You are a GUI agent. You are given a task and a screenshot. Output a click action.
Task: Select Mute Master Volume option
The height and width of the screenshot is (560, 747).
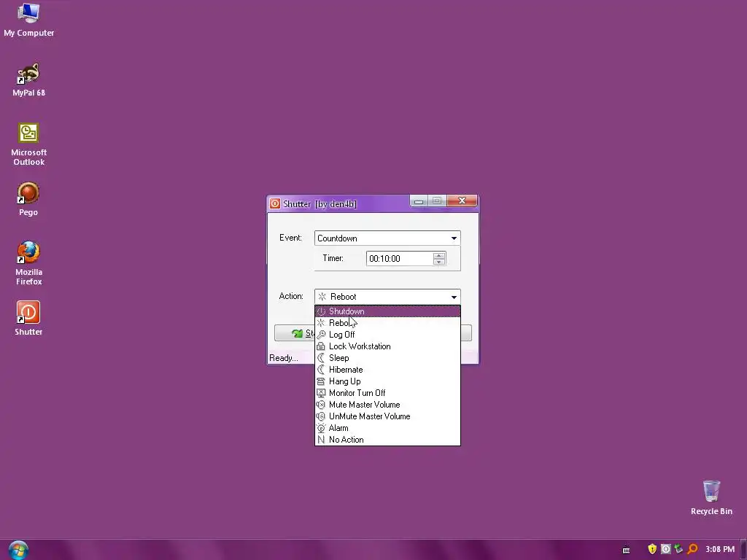pyautogui.click(x=387, y=404)
